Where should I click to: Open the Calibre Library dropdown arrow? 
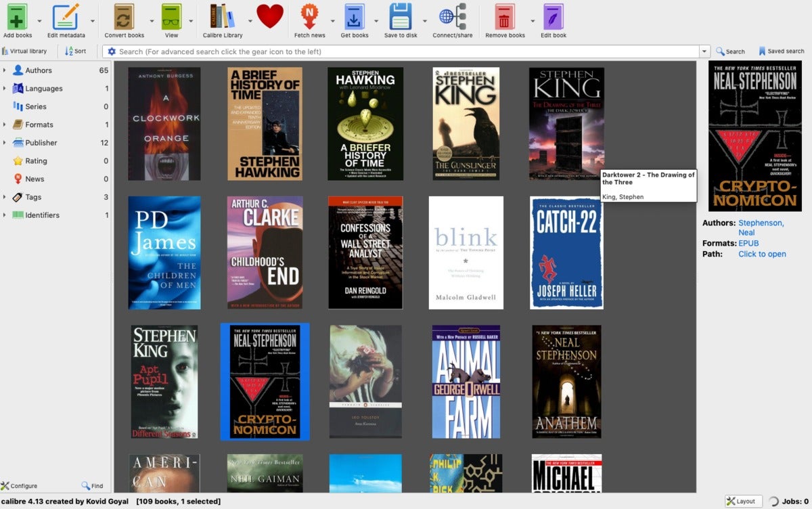point(250,21)
